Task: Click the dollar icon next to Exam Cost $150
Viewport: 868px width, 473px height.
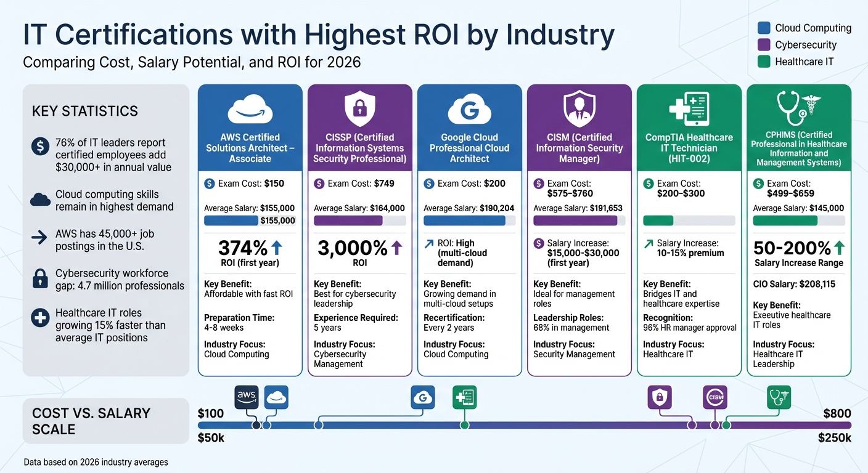Action: pyautogui.click(x=208, y=184)
